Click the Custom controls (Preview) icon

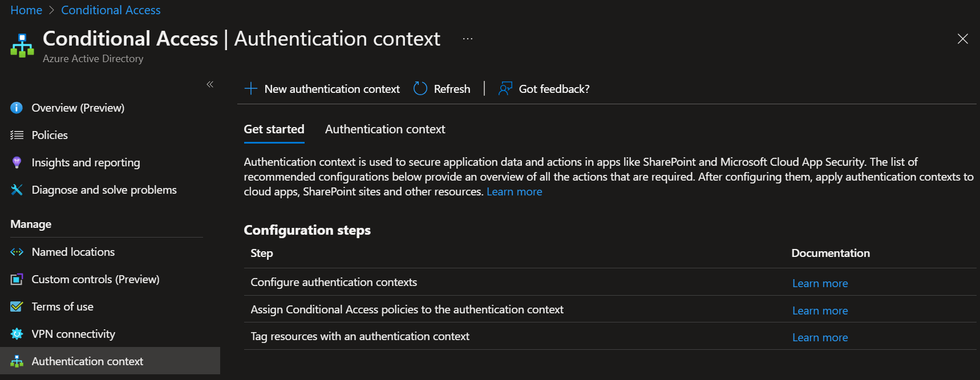pyautogui.click(x=17, y=279)
